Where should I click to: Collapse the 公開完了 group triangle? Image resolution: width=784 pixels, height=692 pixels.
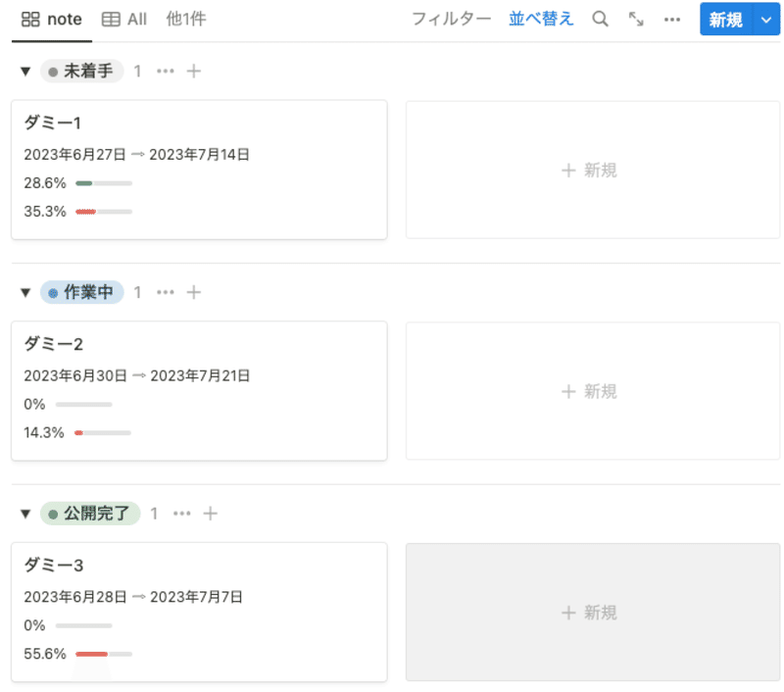click(25, 514)
